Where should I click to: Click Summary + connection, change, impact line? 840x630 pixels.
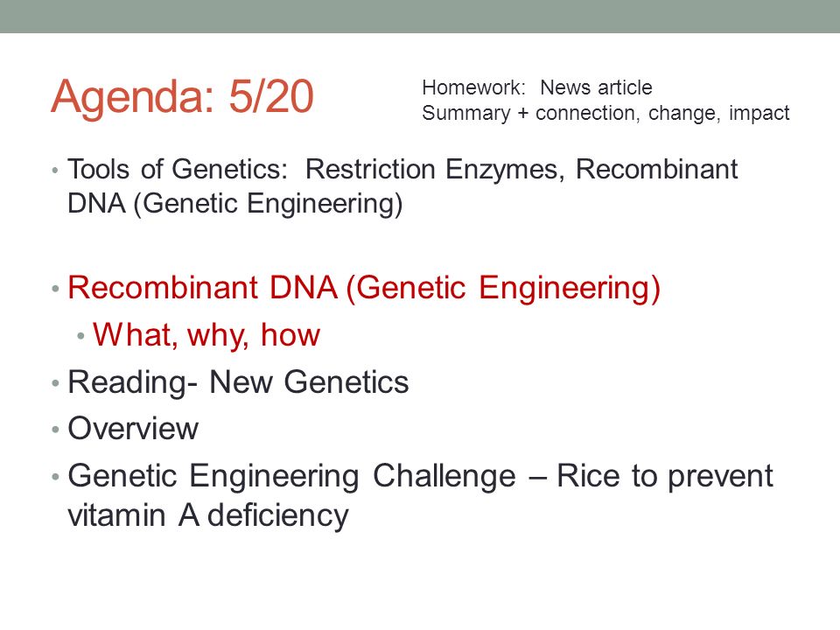(605, 113)
